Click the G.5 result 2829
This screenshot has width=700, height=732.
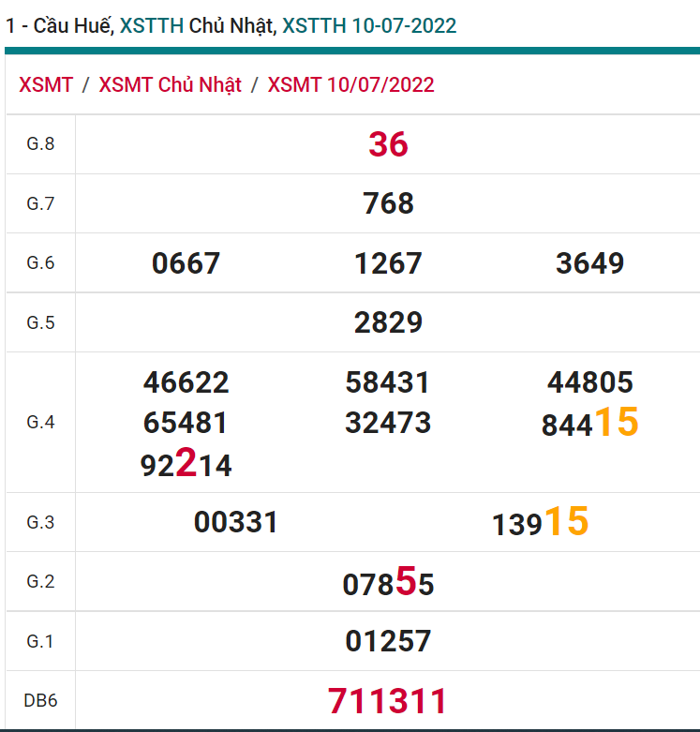(388, 322)
